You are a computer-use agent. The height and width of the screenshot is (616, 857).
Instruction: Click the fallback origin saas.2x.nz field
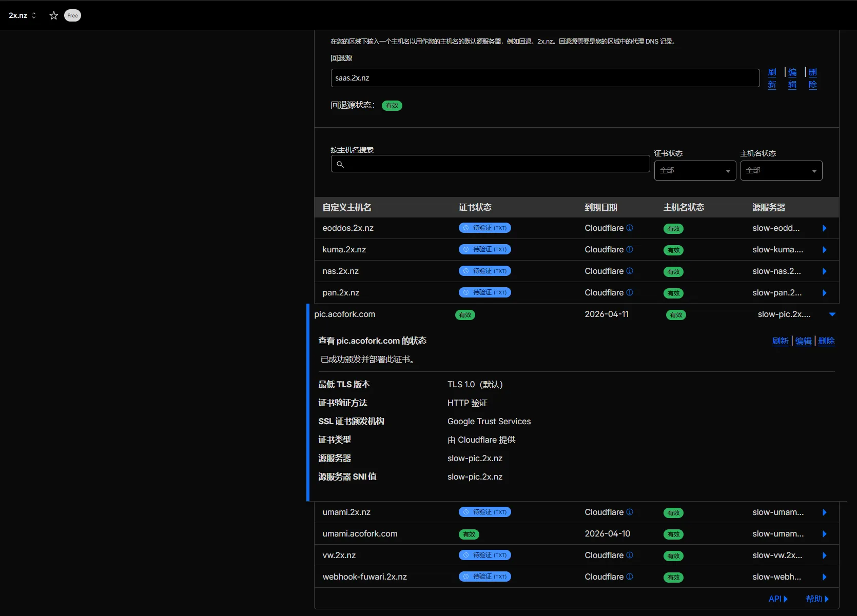tap(545, 78)
